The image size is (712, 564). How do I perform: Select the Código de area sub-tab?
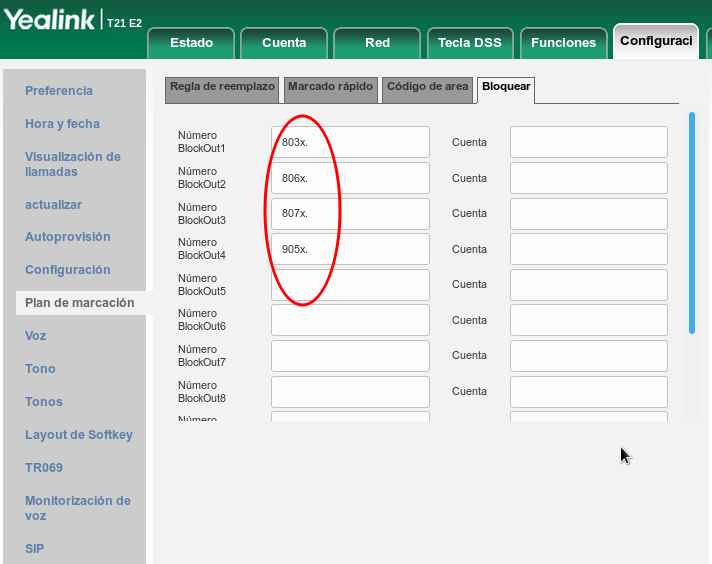pyautogui.click(x=427, y=87)
